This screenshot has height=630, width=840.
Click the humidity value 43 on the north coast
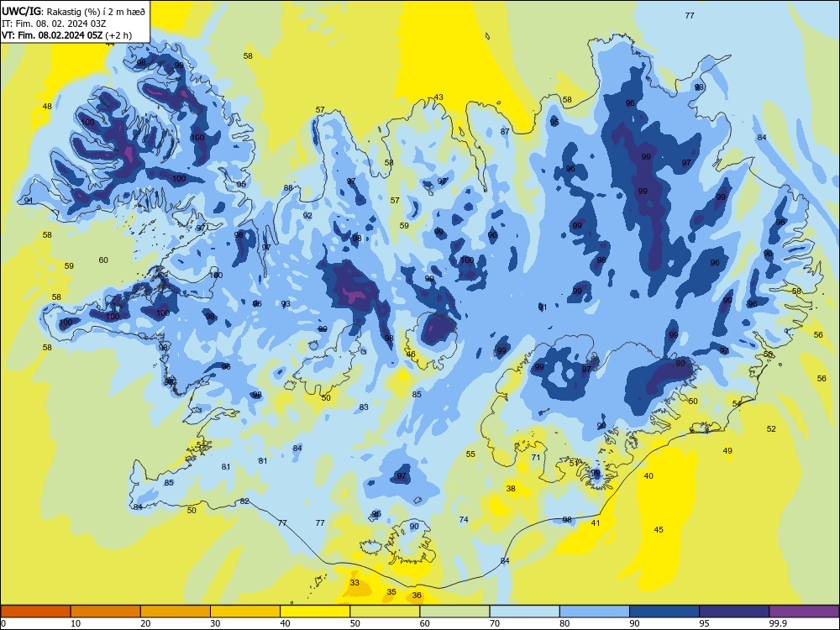point(438,97)
